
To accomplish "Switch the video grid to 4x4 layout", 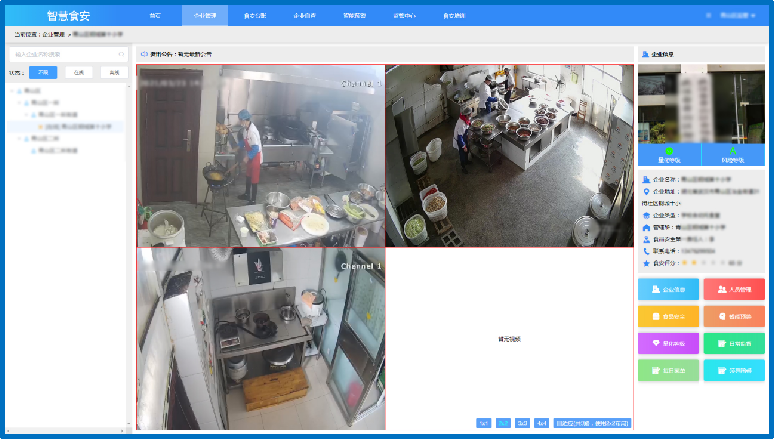I will tap(541, 423).
